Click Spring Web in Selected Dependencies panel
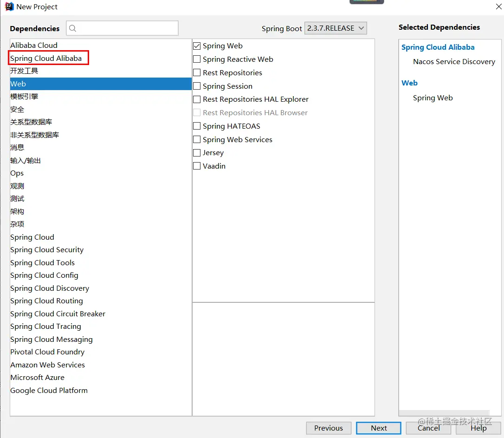Screen dimensions: 504x438 433,98
